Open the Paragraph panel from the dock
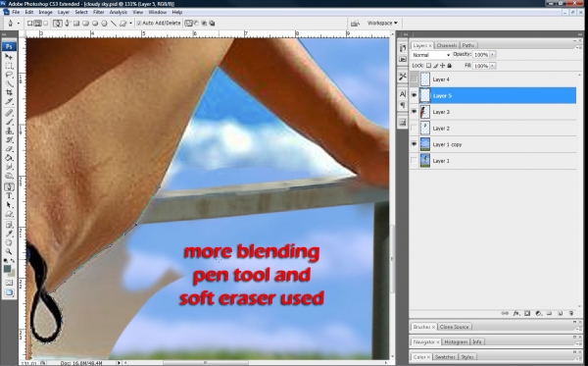Image resolution: width=588 pixels, height=366 pixels. (403, 105)
